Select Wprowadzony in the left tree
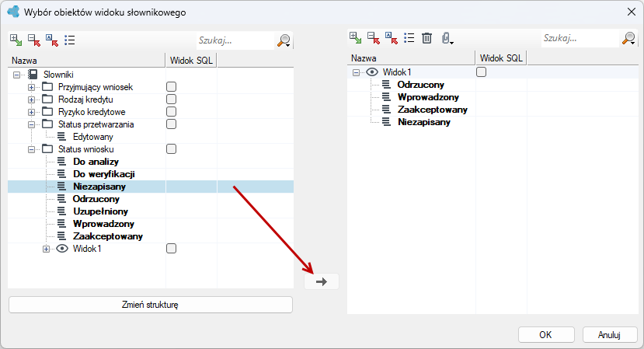The height and width of the screenshot is (349, 644). tap(103, 224)
